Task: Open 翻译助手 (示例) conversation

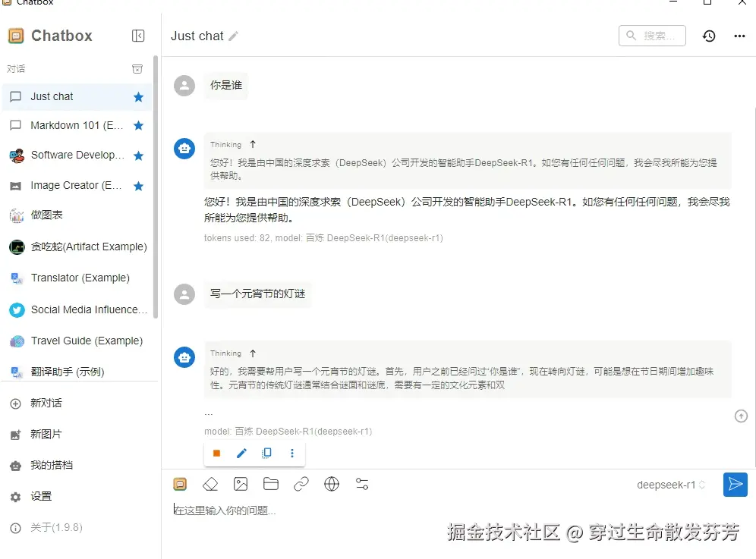Action: click(x=77, y=372)
